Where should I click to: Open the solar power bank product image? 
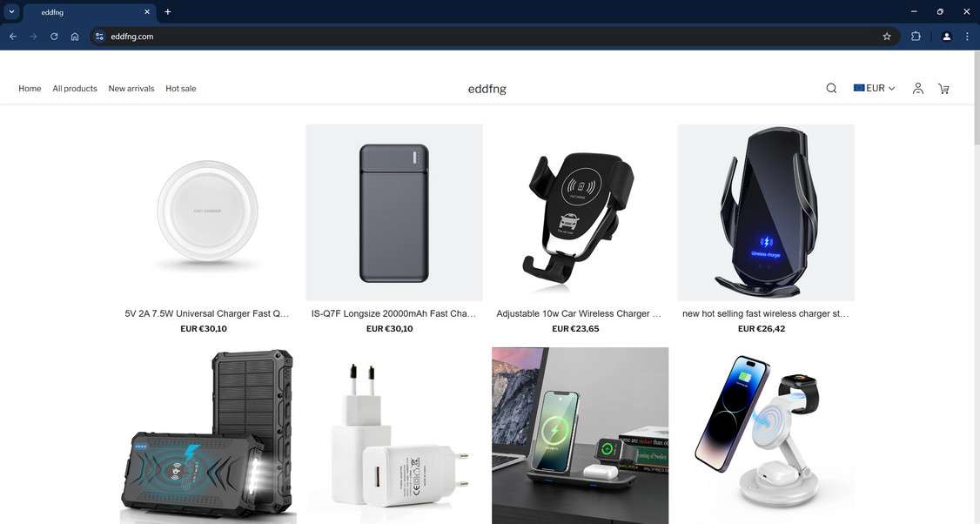click(207, 436)
